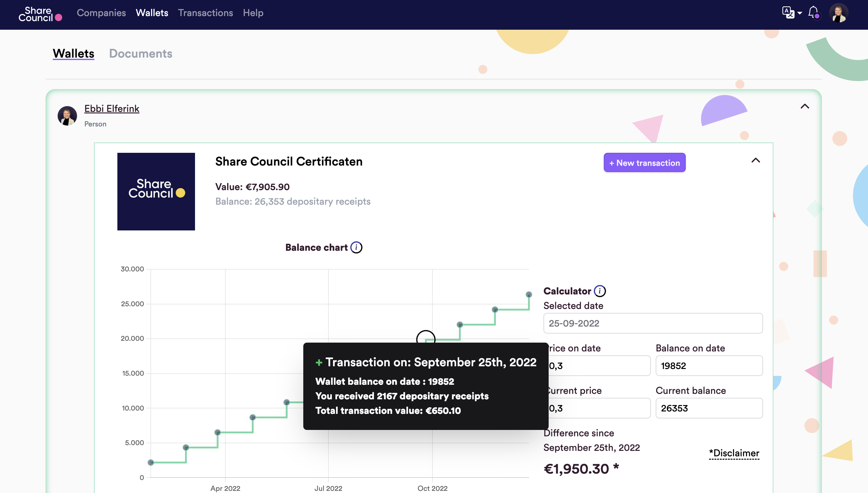The width and height of the screenshot is (868, 493).
Task: Collapse the Share Council Certificaten section
Action: 755,160
